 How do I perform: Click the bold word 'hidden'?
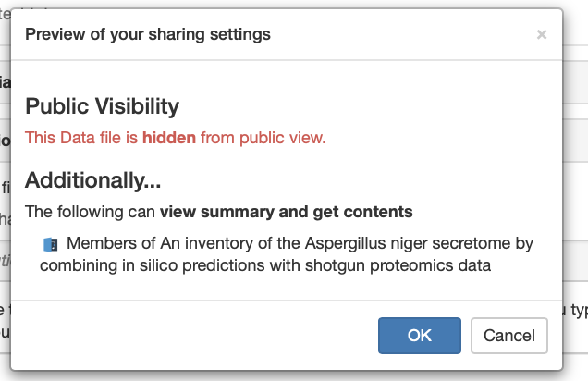point(169,138)
